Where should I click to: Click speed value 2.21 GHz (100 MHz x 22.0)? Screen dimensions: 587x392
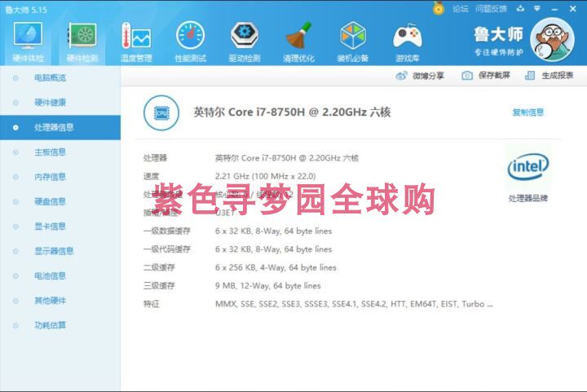click(x=266, y=176)
